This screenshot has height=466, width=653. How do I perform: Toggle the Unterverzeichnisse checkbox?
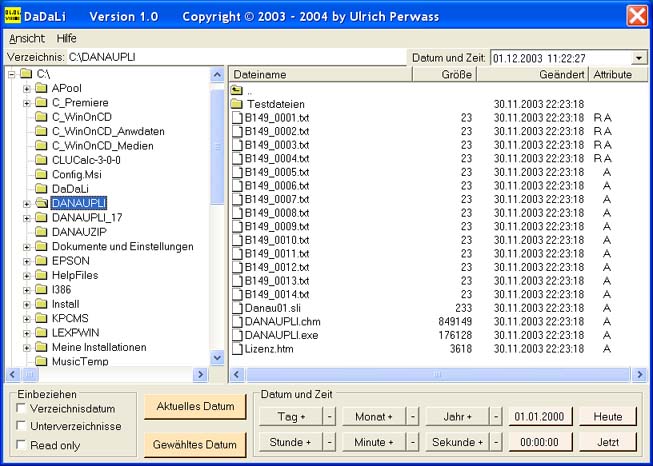point(22,427)
